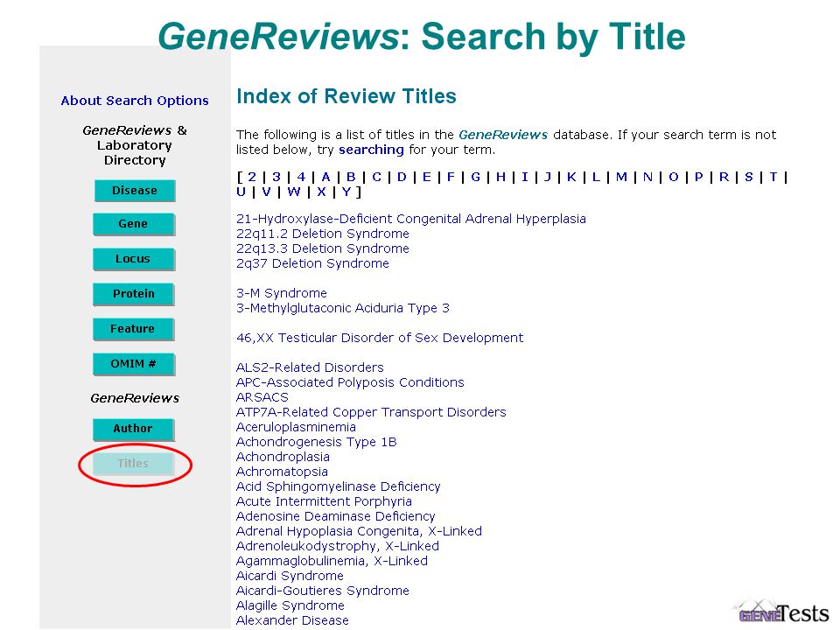This screenshot has width=840, height=630.
Task: Click the Disease search button
Action: click(135, 191)
